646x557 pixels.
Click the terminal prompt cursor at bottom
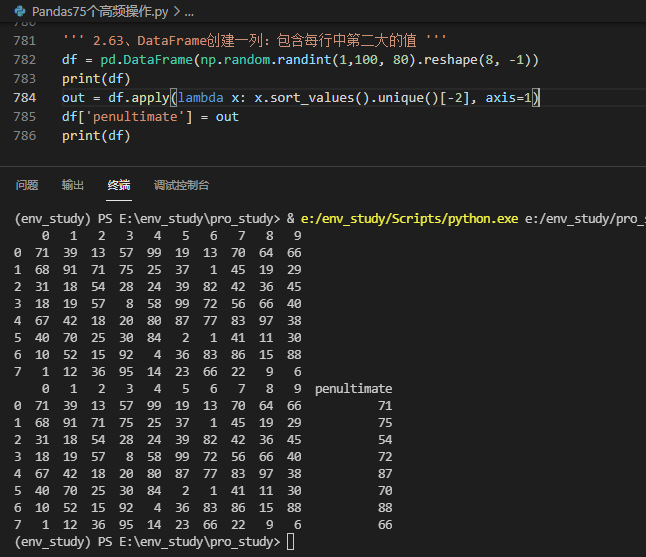290,542
